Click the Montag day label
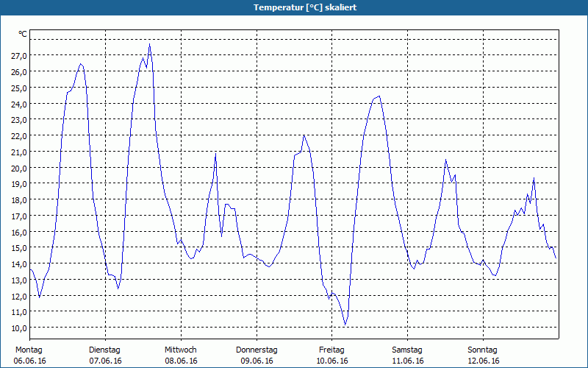This screenshot has width=588, height=368. 29,350
